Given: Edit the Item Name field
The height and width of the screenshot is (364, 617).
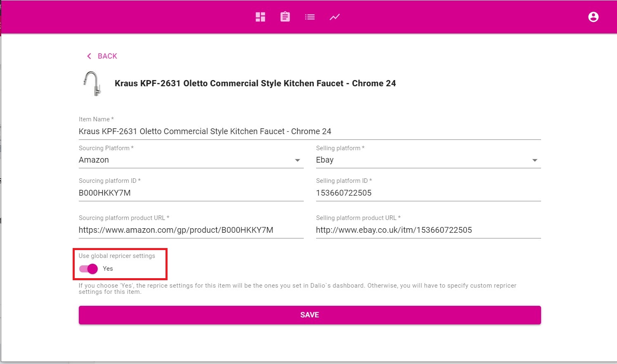Looking at the screenshot, I should pos(310,132).
